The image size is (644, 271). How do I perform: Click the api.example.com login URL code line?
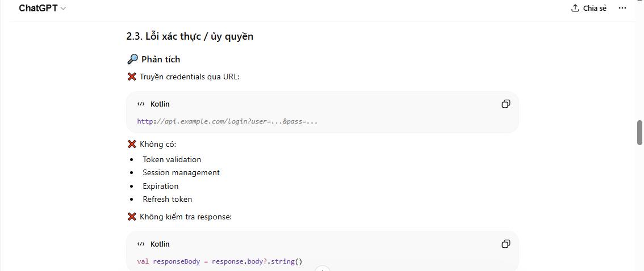point(227,121)
